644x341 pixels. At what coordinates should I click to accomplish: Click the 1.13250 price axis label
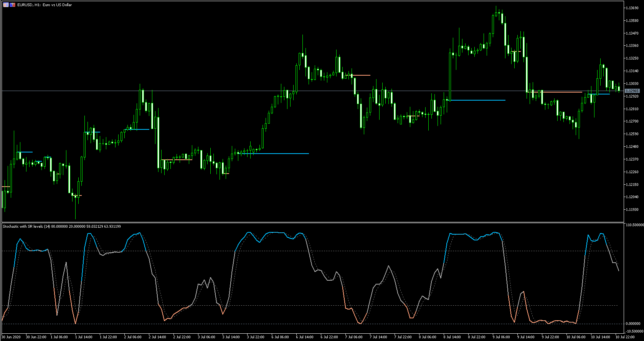pos(632,58)
